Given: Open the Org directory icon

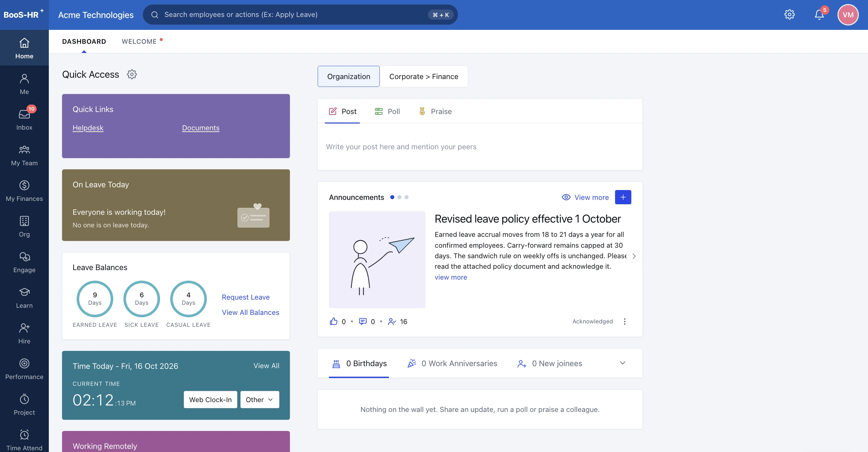Looking at the screenshot, I should [24, 226].
